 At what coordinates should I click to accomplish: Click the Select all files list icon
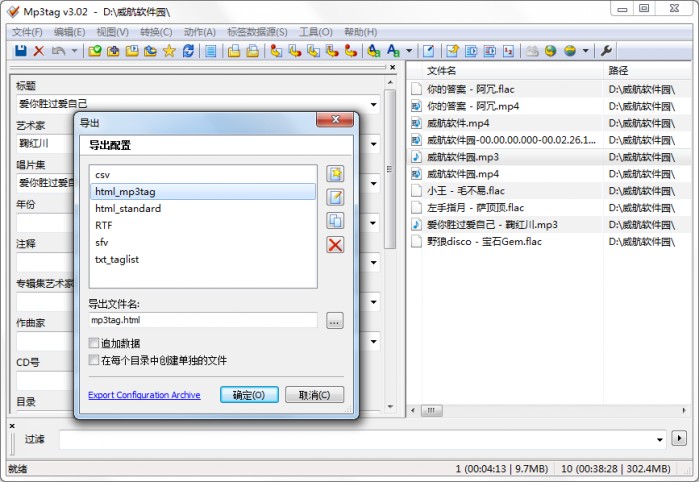click(x=210, y=51)
